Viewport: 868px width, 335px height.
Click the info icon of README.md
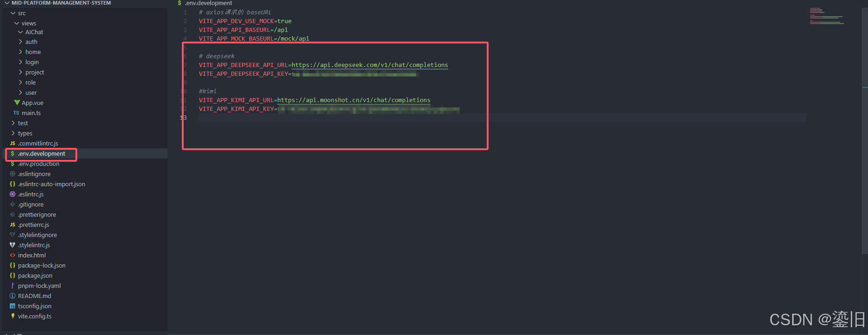coord(12,296)
